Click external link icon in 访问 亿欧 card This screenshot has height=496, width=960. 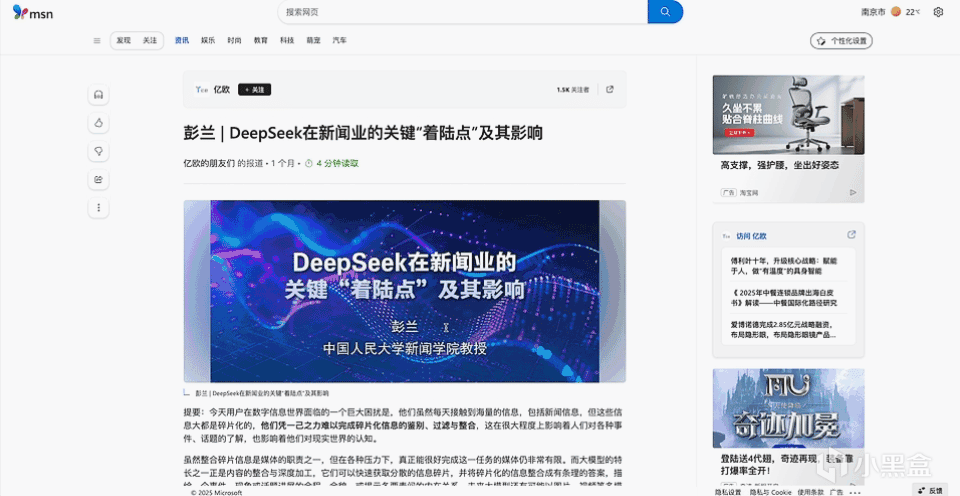(x=851, y=235)
